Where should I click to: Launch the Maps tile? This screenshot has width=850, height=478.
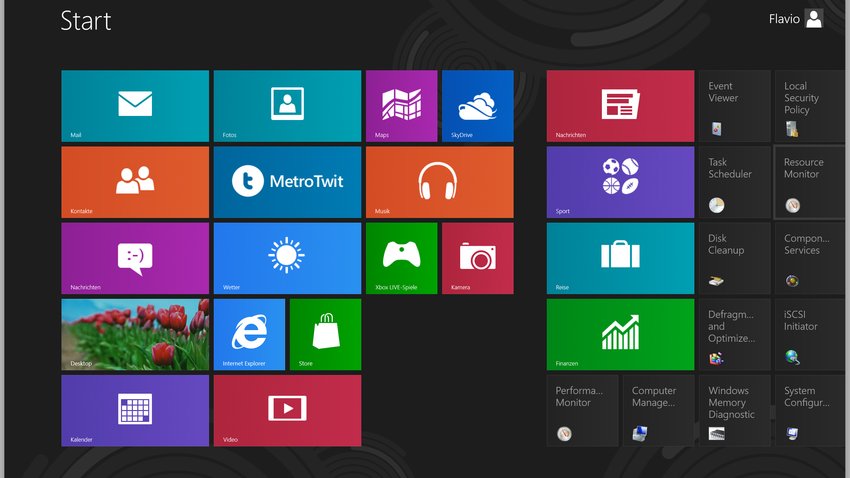coord(402,106)
